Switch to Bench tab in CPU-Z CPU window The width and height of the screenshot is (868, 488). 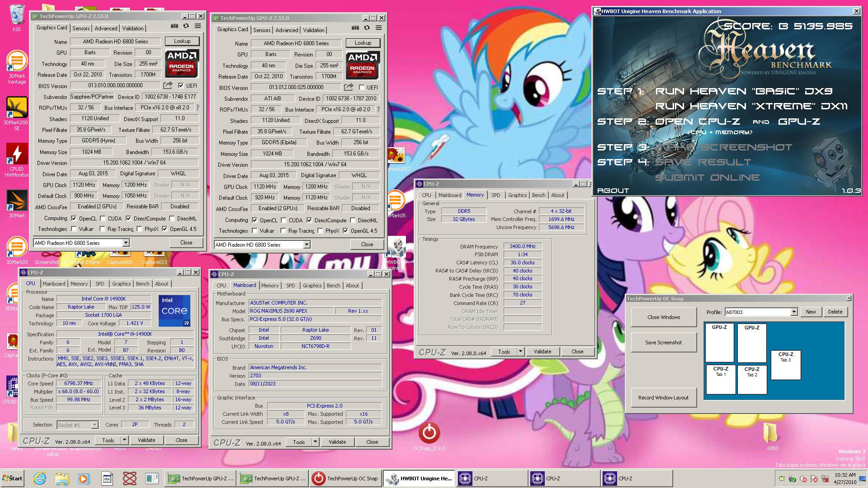pyautogui.click(x=142, y=284)
